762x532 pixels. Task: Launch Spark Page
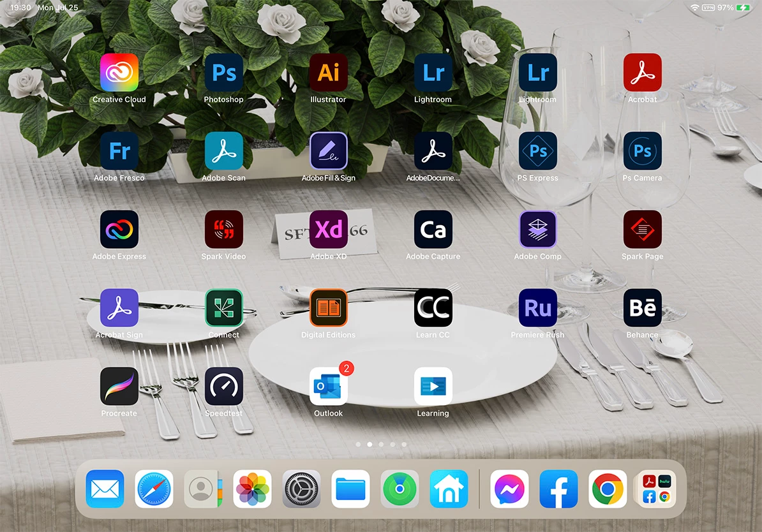[643, 229]
